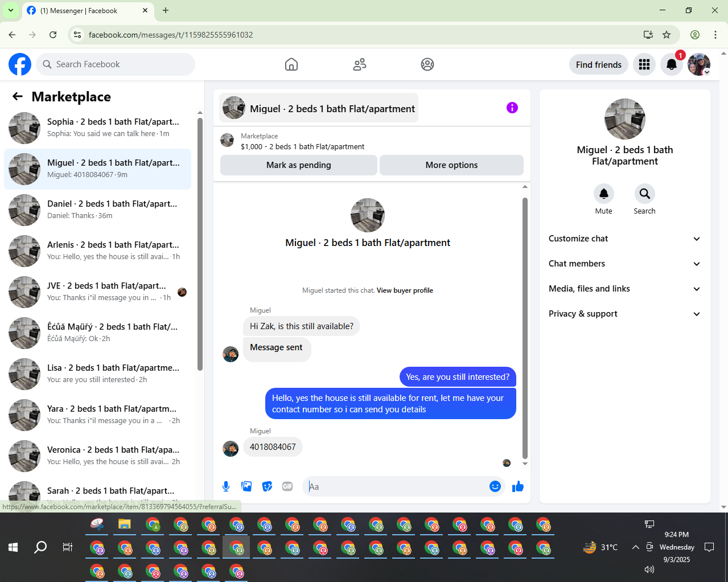Open Yara's apartment conversation
This screenshot has height=582, width=728.
click(97, 415)
